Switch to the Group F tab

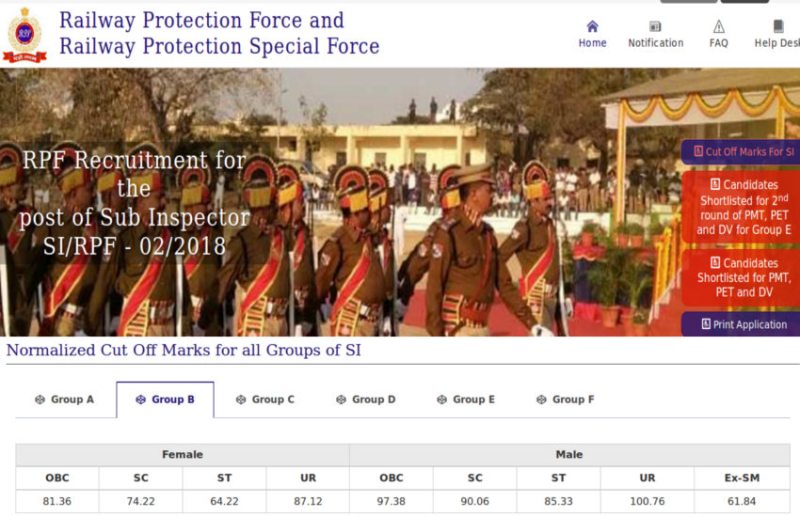[566, 400]
